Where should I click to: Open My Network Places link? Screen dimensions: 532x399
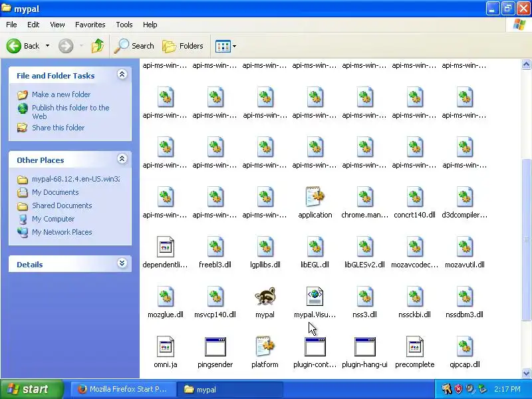click(62, 231)
